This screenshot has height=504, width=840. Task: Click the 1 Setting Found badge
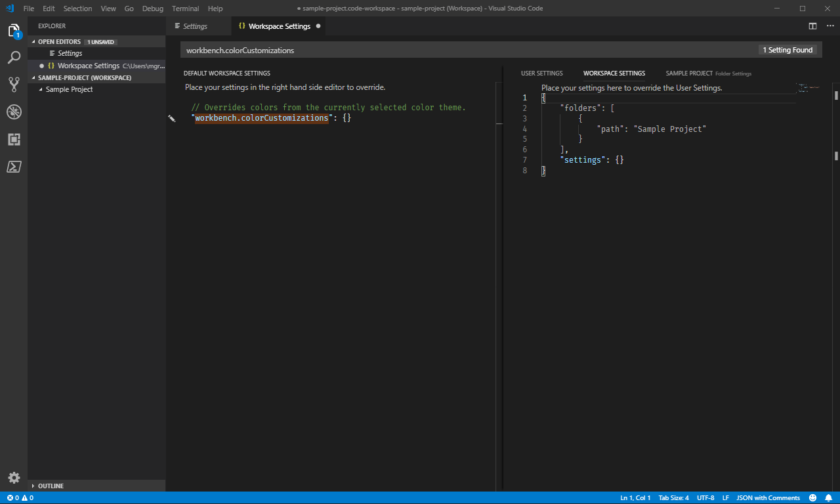(787, 50)
